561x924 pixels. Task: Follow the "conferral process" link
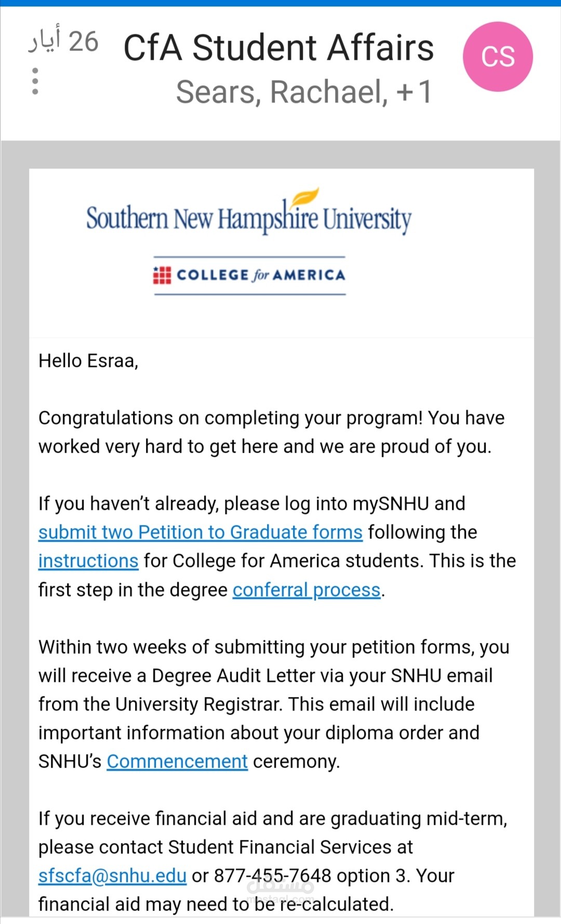pos(306,590)
